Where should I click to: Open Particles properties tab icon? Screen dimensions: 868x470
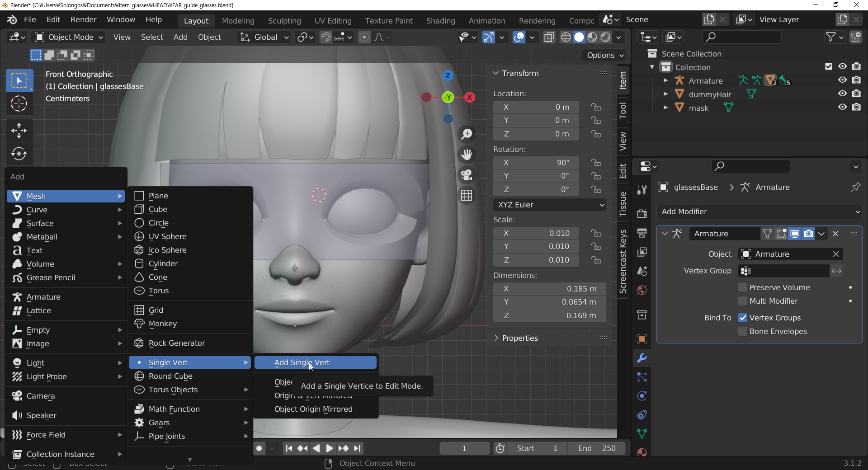[642, 377]
